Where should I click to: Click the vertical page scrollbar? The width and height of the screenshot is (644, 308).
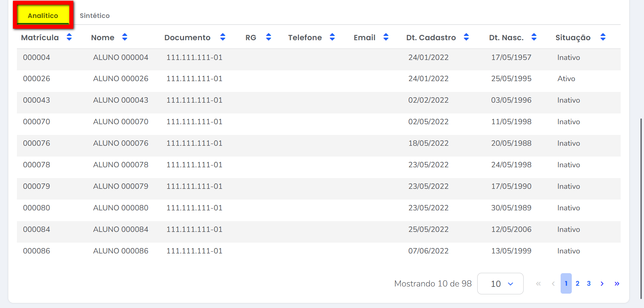641,208
